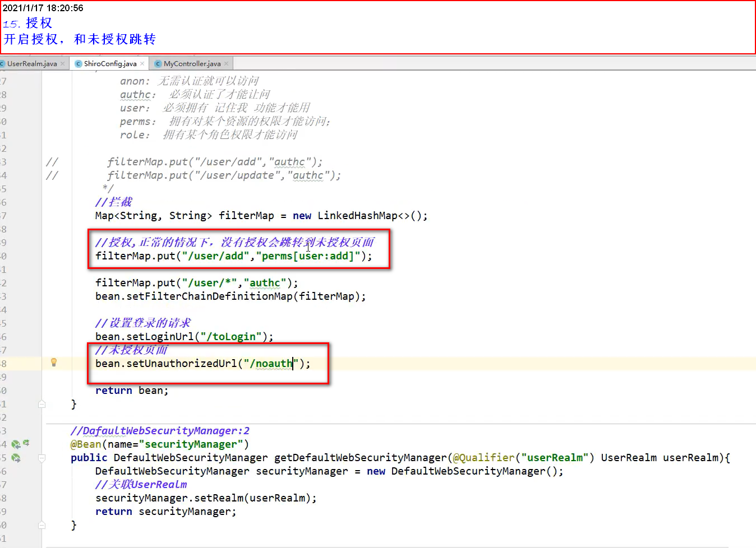Click the string "securityManager" in @Bean

191,444
